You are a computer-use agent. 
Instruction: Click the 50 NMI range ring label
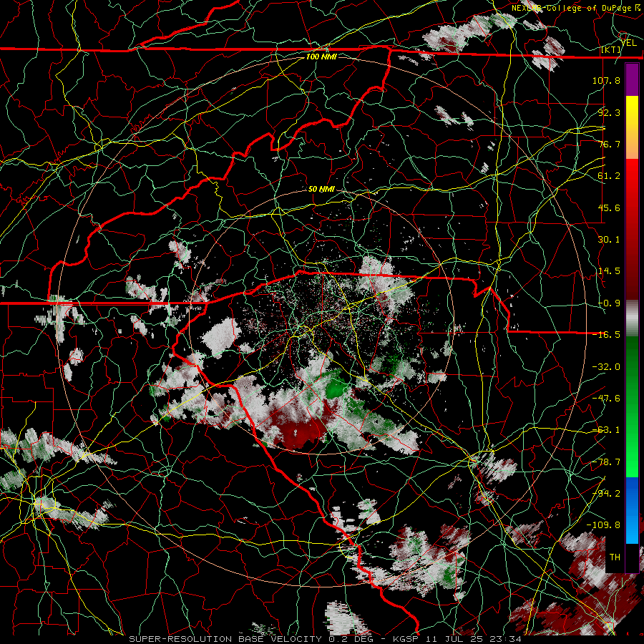coord(321,190)
